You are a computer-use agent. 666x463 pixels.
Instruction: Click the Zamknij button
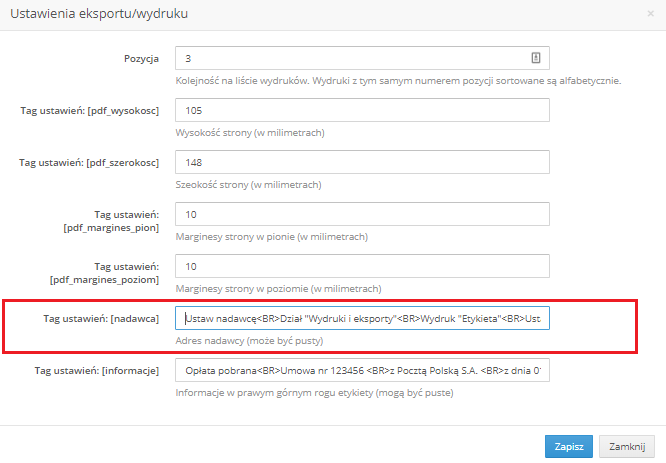pos(627,446)
